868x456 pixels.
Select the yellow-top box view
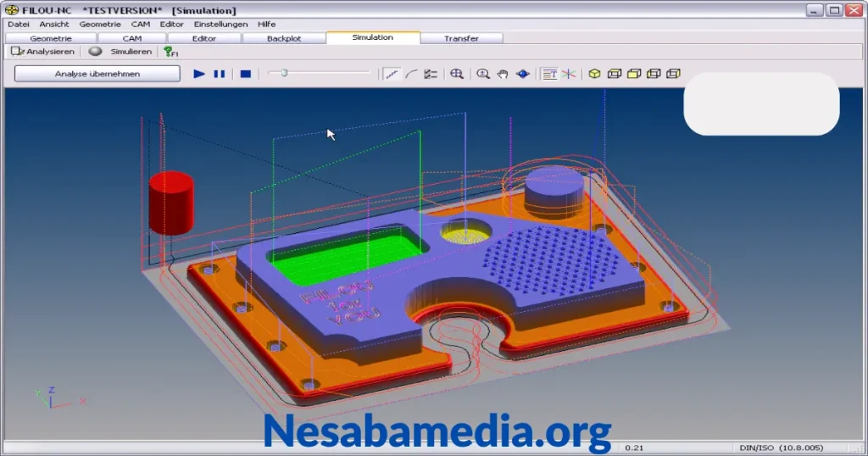634,74
